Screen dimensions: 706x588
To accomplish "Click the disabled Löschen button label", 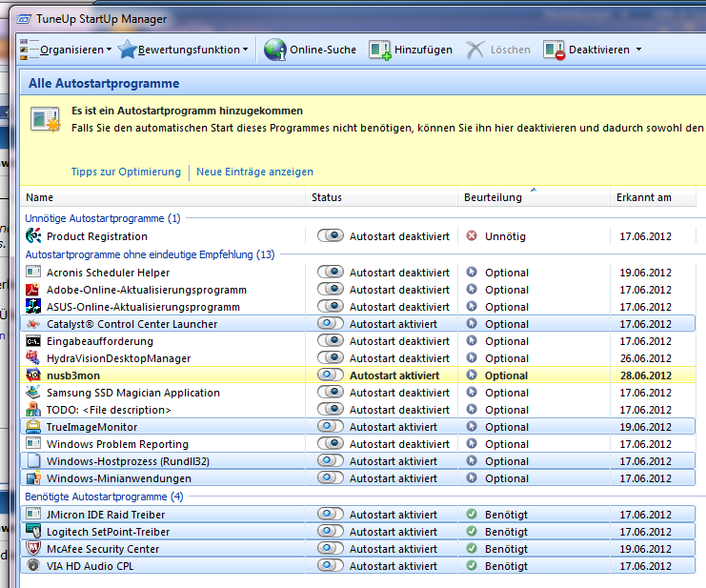I will pyautogui.click(x=511, y=50).
